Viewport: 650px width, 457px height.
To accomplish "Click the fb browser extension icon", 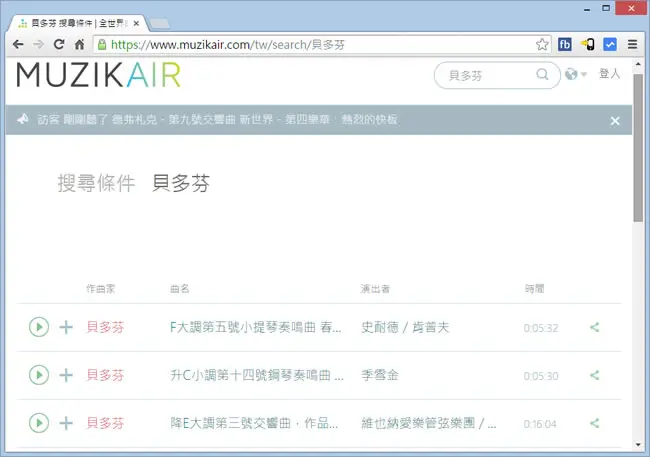I will (565, 44).
